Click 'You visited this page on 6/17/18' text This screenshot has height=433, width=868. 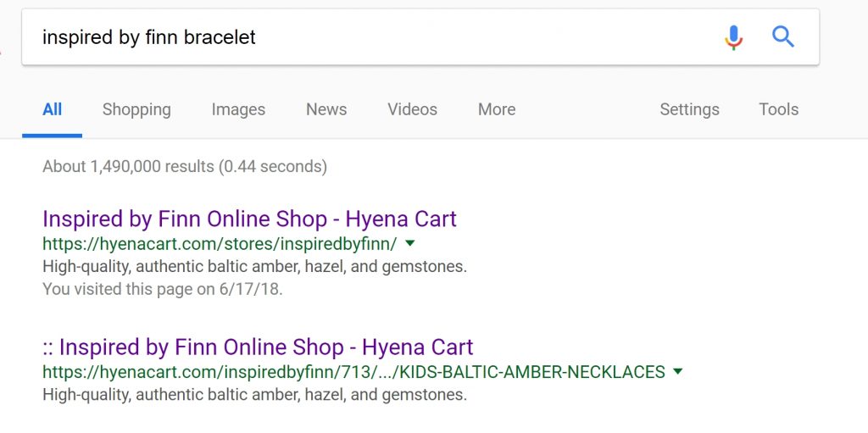tap(163, 289)
